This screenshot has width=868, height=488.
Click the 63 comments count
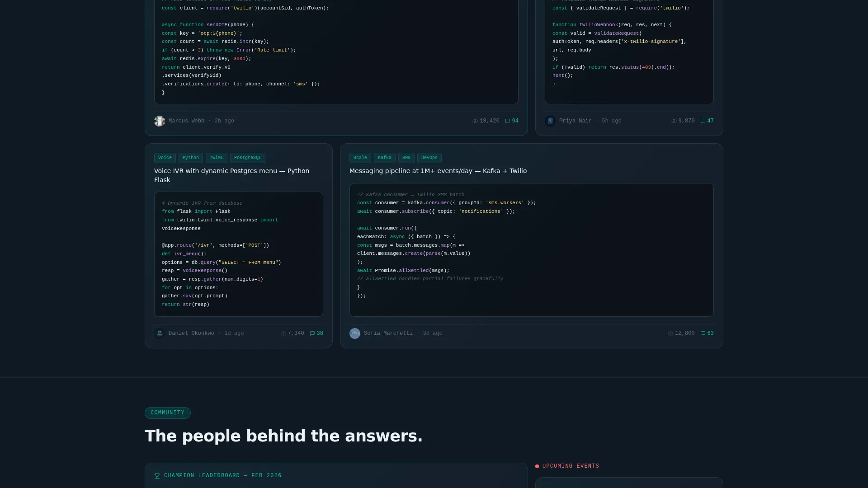[711, 333]
